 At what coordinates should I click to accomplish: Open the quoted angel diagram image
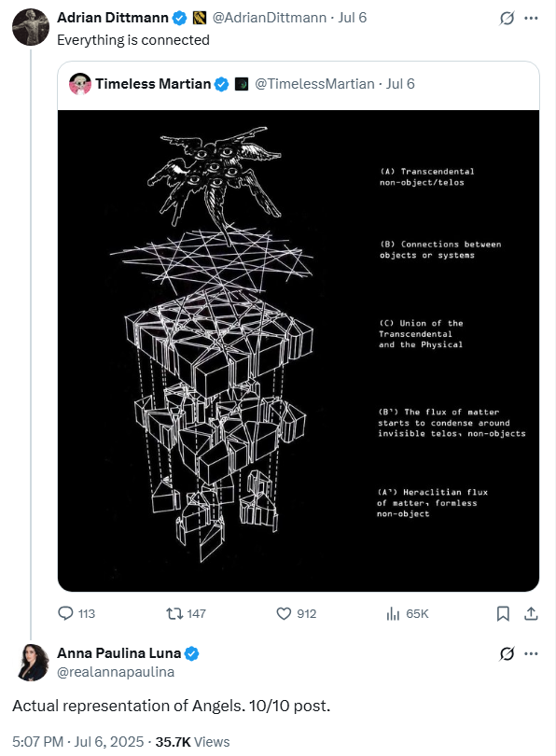(x=299, y=351)
